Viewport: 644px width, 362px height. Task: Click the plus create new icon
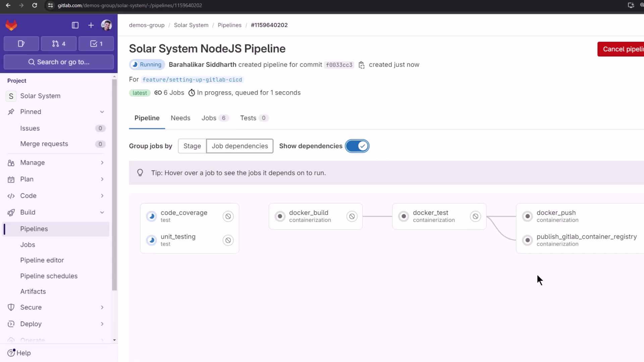[x=91, y=25]
